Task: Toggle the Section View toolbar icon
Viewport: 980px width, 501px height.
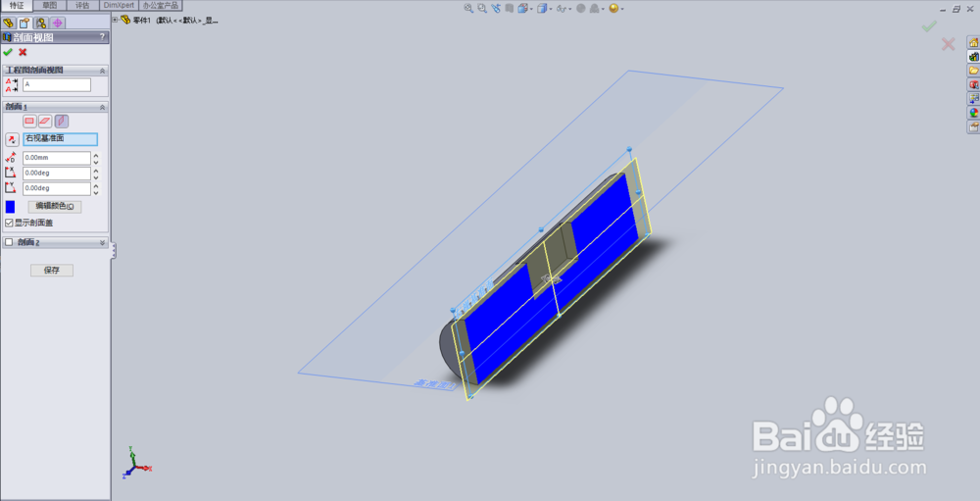Action: click(510, 8)
